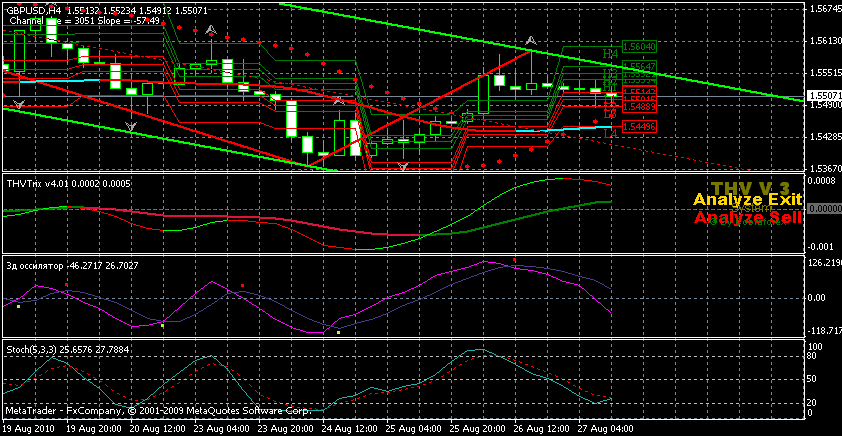The height and width of the screenshot is (436, 842).
Task: Click the red 1.54496 pivot price box
Action: coord(638,127)
